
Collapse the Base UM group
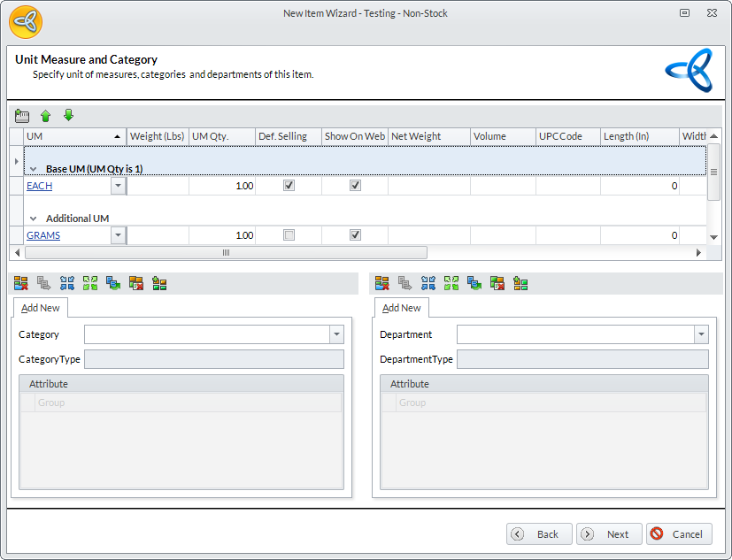[33, 169]
